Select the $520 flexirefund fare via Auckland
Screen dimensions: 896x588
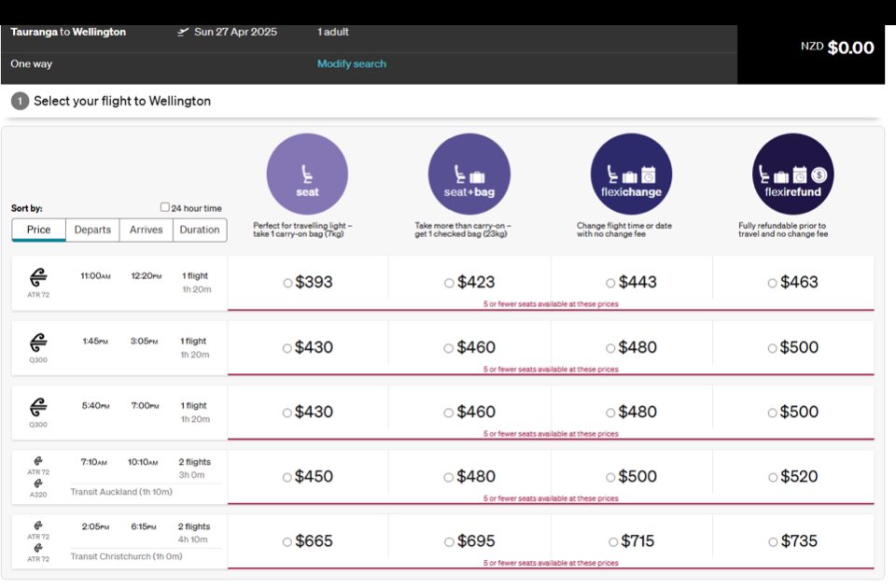(x=773, y=477)
